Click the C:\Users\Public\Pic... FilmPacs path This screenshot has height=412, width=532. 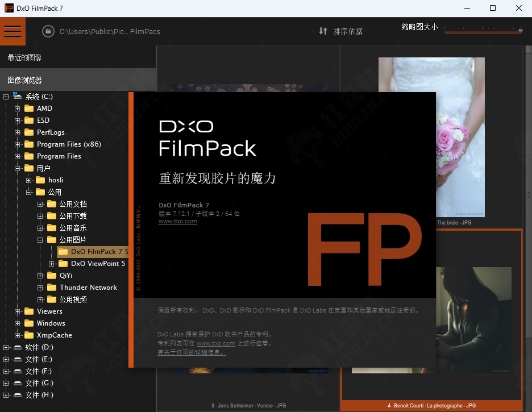[x=110, y=31]
